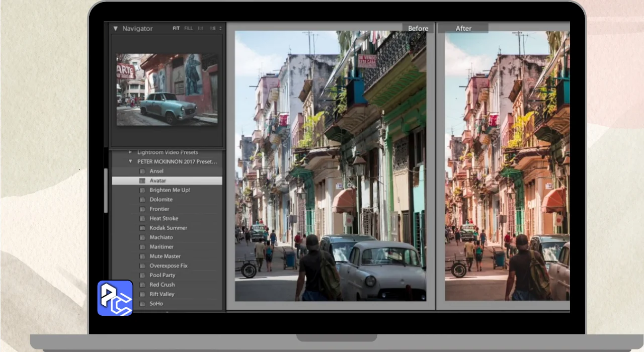Choose the Overexpose Fix preset
The image size is (644, 352).
tap(168, 266)
